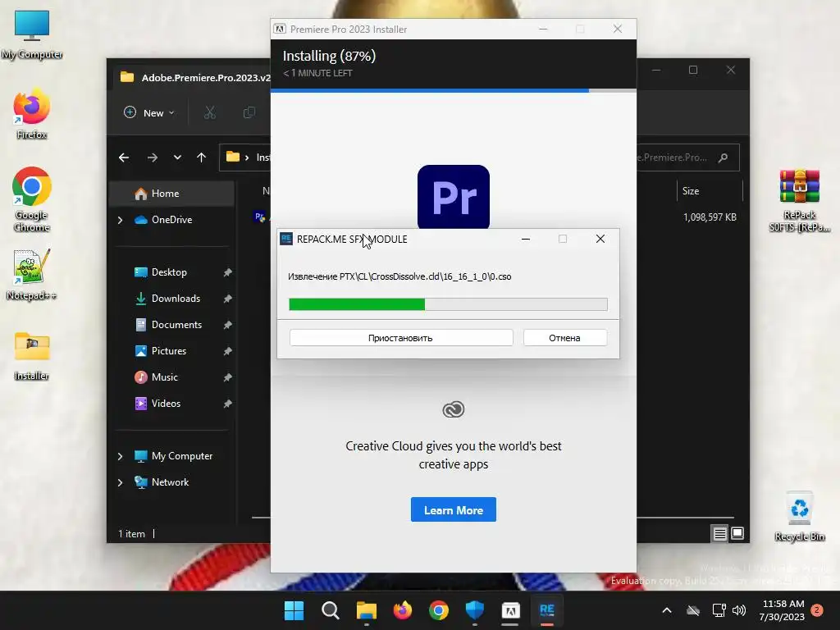
Task: Click the address bar breadcrumb chevron
Action: coord(247,157)
